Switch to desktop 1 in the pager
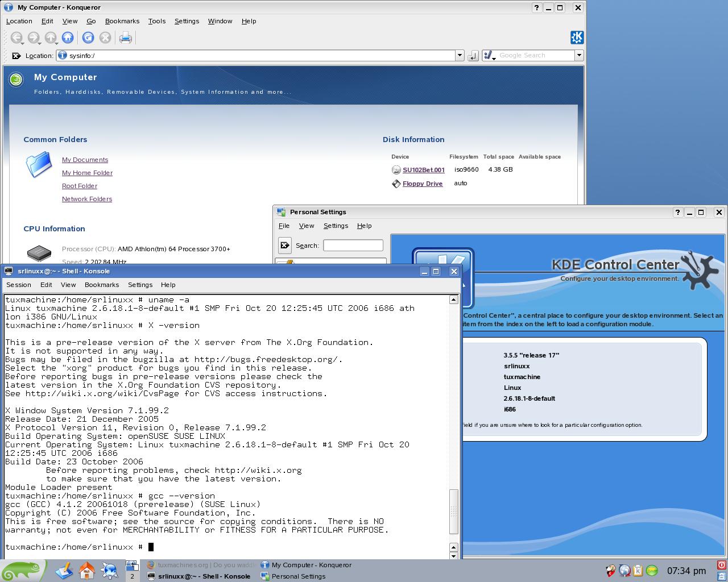728x582 pixels. [132, 565]
